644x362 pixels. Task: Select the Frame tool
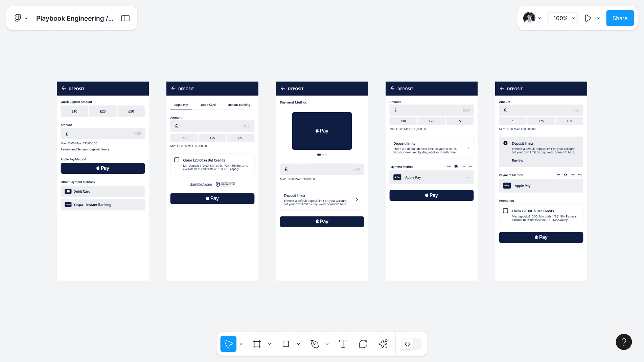pyautogui.click(x=257, y=344)
